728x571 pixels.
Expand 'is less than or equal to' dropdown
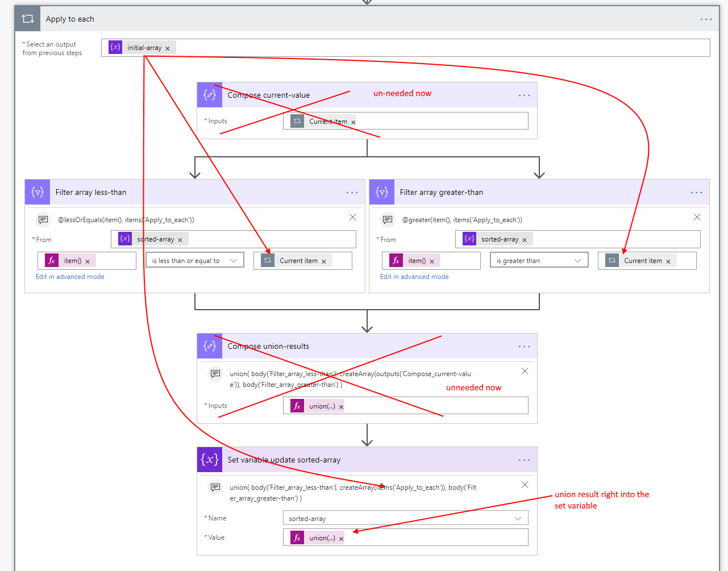(233, 261)
